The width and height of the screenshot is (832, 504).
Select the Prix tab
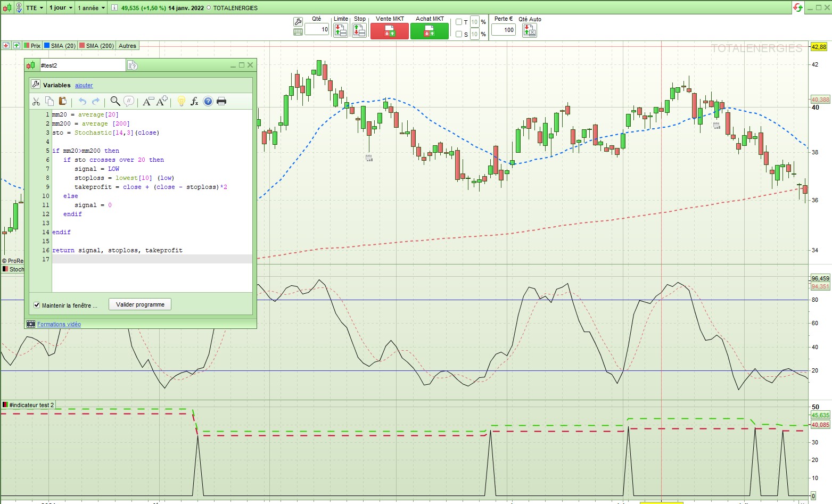tap(32, 46)
